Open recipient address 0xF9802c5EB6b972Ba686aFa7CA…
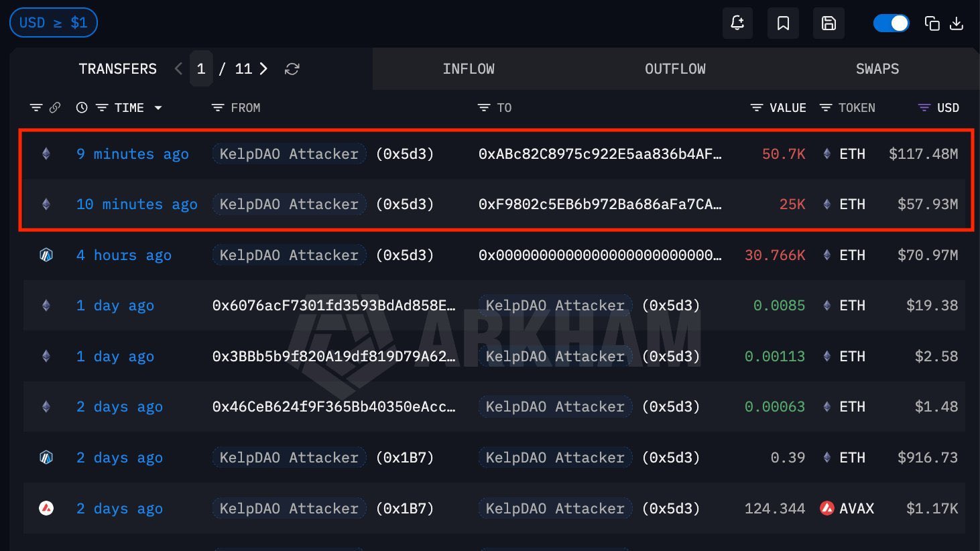 click(x=600, y=204)
